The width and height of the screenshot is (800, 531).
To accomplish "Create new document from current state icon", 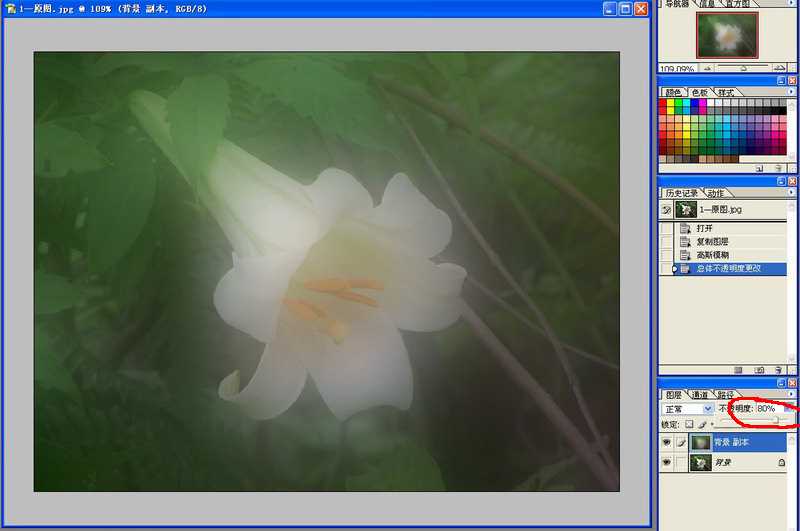I will (738, 370).
